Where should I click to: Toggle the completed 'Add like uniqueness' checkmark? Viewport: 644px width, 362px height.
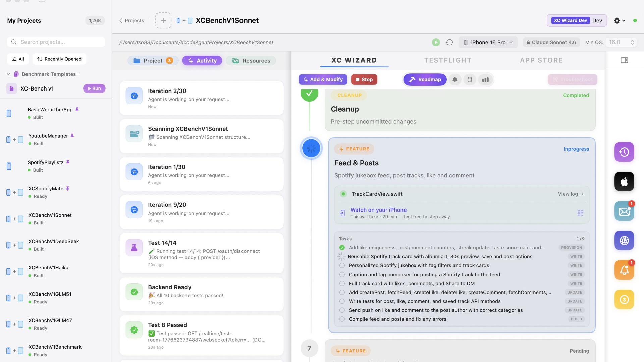(x=342, y=248)
